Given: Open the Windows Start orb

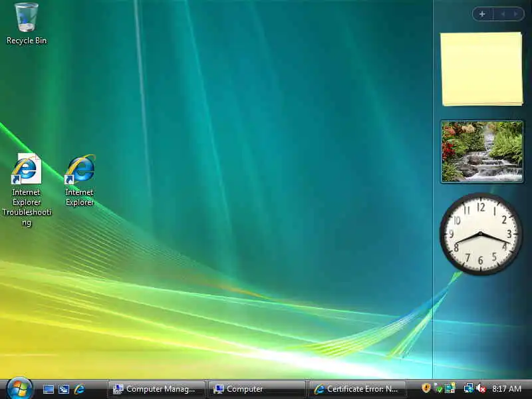Looking at the screenshot, I should pos(19,388).
